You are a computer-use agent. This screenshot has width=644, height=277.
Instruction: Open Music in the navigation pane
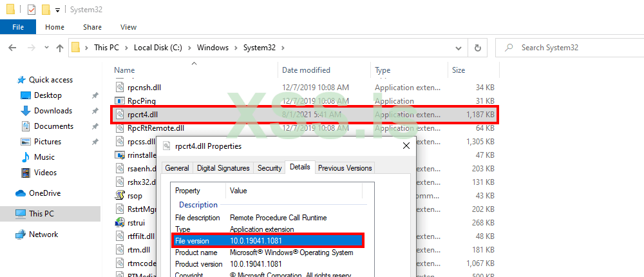(x=44, y=157)
